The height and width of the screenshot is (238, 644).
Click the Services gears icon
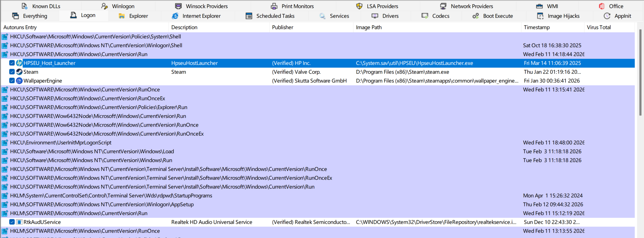click(323, 16)
